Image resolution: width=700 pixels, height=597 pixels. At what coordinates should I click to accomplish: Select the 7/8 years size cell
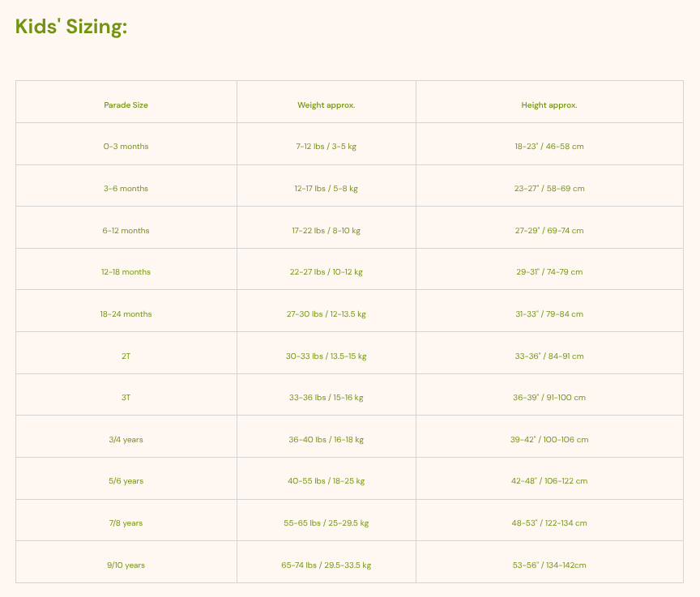(126, 523)
